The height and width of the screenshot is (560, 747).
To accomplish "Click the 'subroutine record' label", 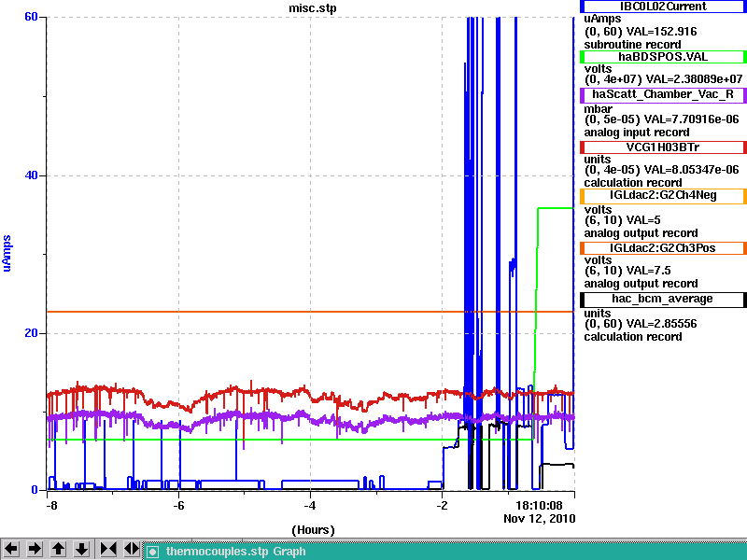I will (x=633, y=45).
